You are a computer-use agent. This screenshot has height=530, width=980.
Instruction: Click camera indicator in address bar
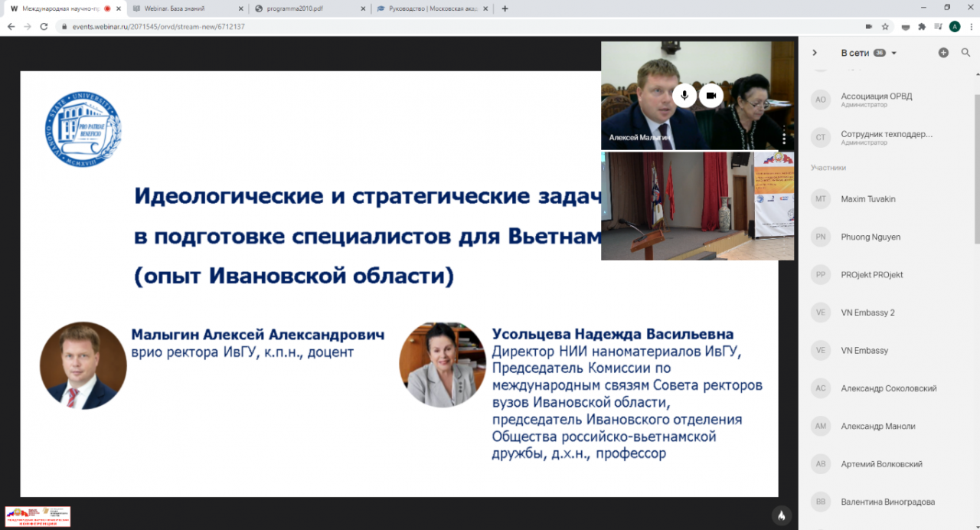point(868,26)
